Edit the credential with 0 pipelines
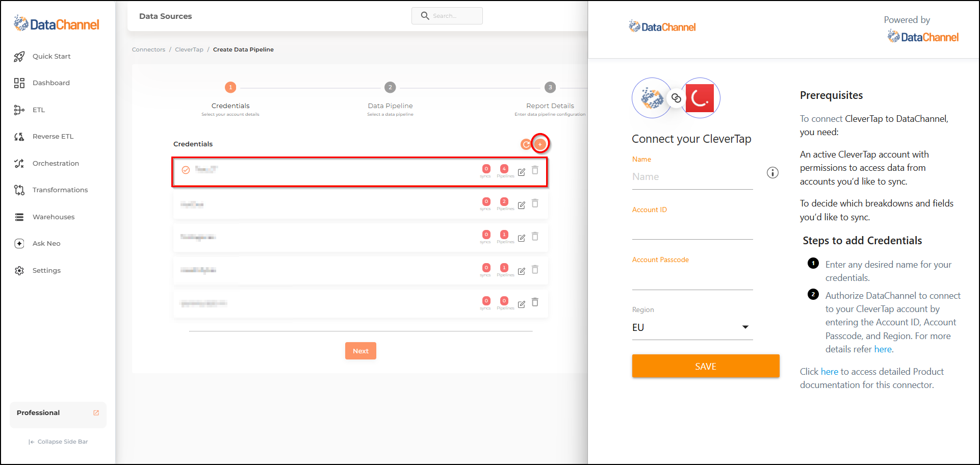The height and width of the screenshot is (465, 980). (x=522, y=304)
